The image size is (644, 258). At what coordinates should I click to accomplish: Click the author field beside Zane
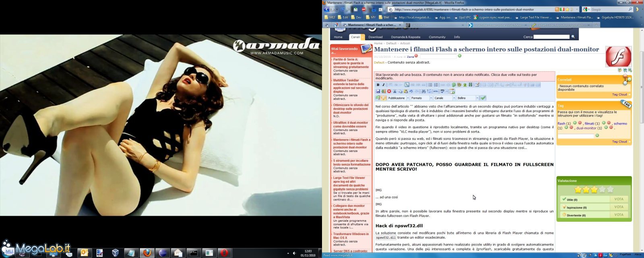pyautogui.click(x=438, y=56)
